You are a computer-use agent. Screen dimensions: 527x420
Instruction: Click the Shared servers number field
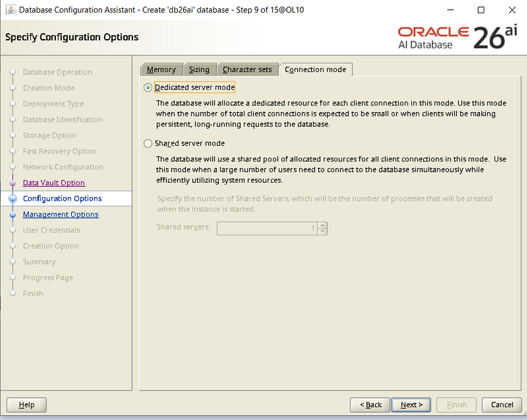tap(267, 229)
